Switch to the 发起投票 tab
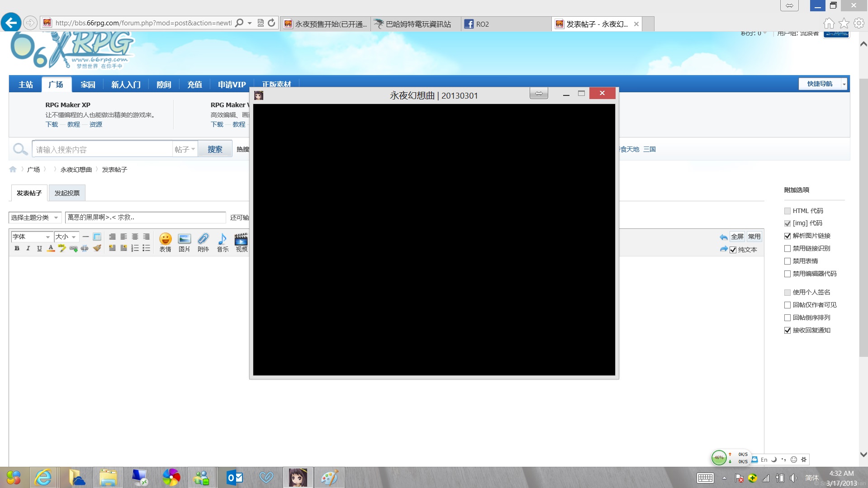The image size is (868, 488). [x=67, y=193]
